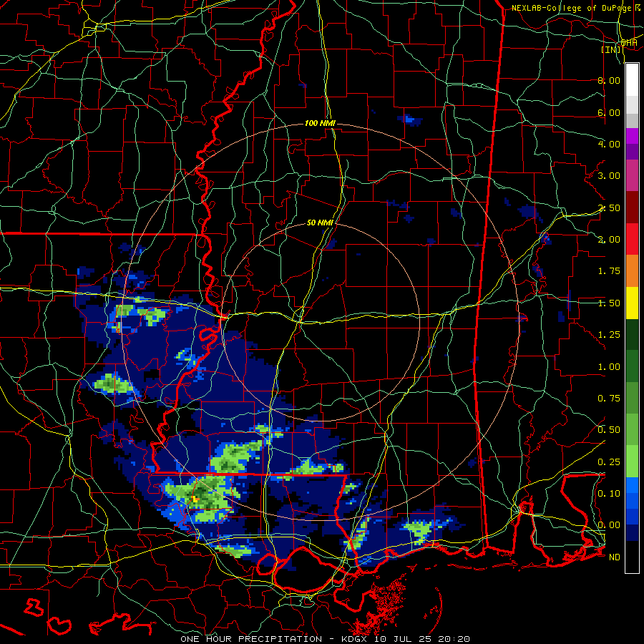Click the KDGX station identifier in the caption
Viewport: 644px width, 644px height.
click(x=353, y=639)
